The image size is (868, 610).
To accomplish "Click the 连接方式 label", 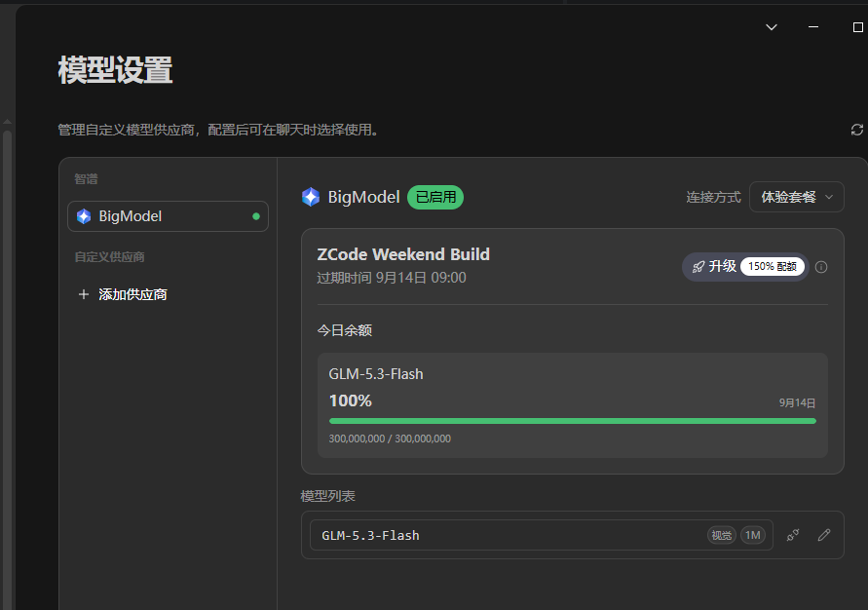I will coord(713,197).
